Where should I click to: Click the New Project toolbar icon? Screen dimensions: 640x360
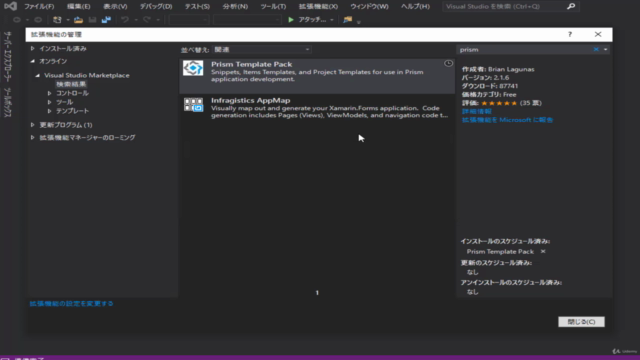(57, 20)
